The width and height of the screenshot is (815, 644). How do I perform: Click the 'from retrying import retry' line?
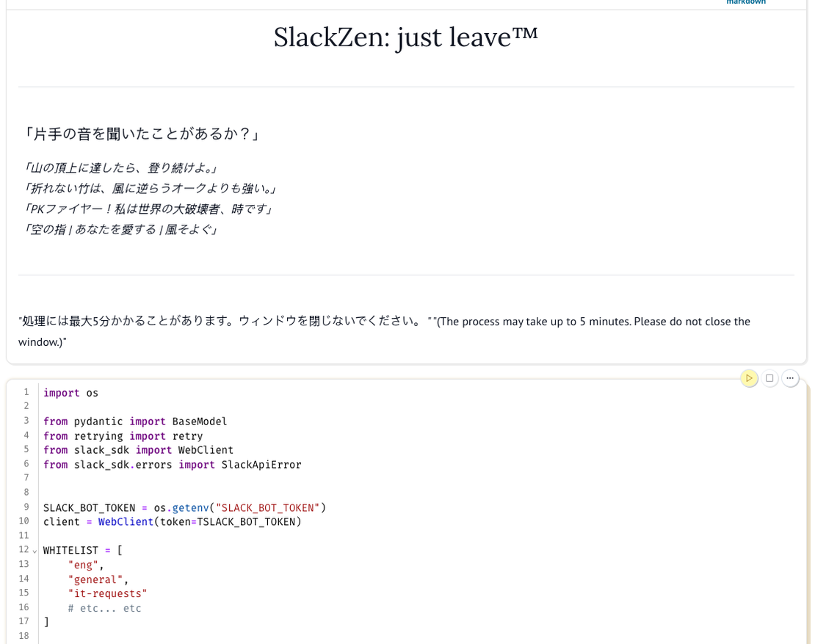pyautogui.click(x=123, y=436)
